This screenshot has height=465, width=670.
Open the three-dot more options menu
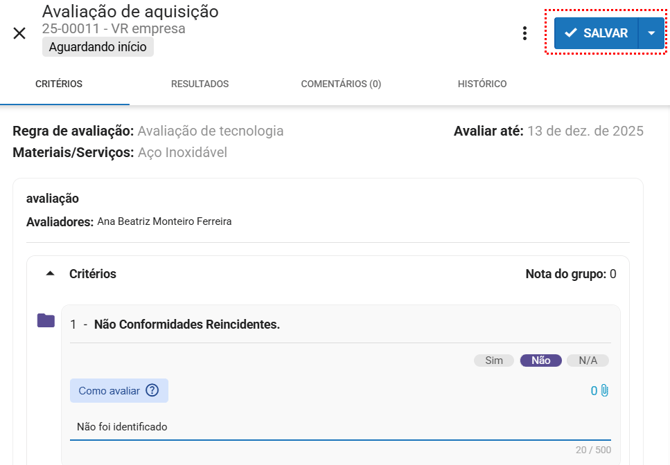[x=525, y=33]
